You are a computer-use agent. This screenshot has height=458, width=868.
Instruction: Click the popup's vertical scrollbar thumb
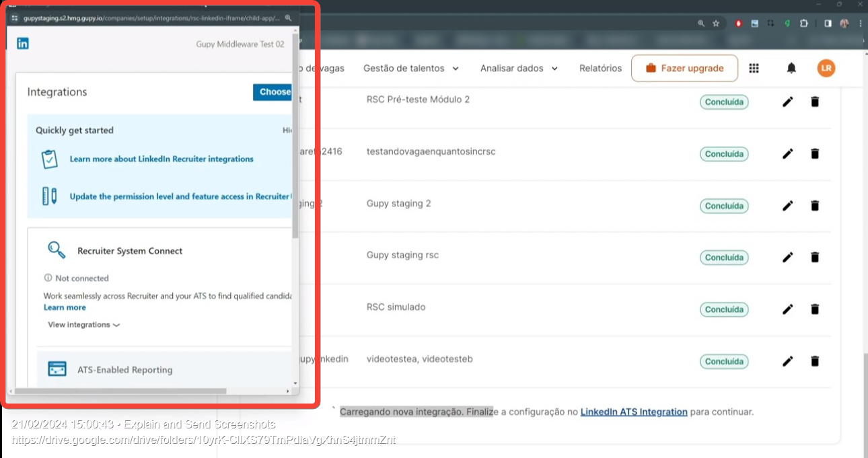point(295,135)
